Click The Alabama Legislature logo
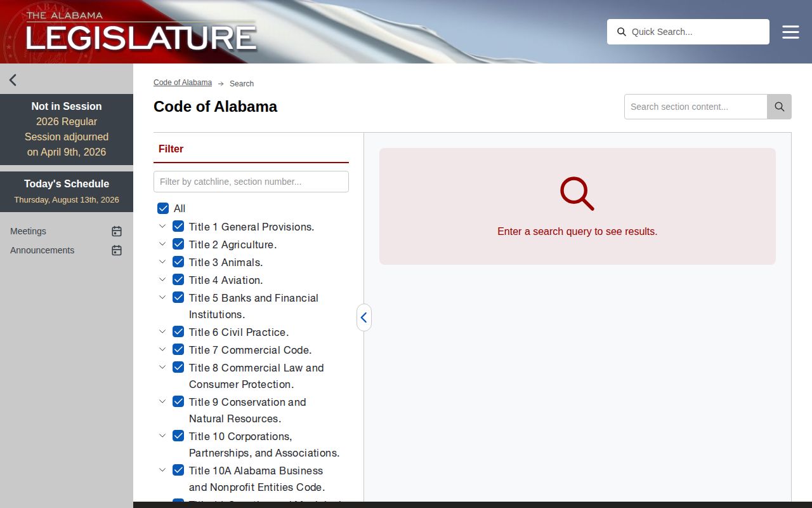Image resolution: width=812 pixels, height=508 pixels. coord(141,33)
